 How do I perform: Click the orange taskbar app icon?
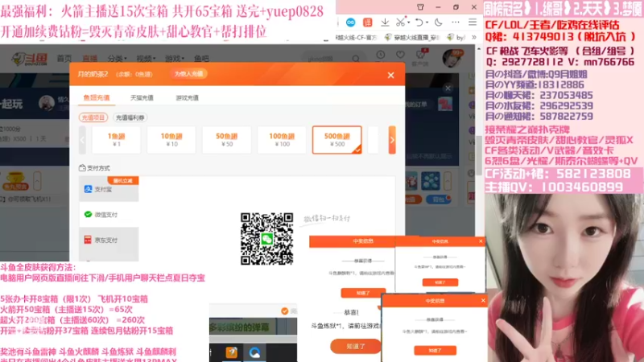pos(232,352)
